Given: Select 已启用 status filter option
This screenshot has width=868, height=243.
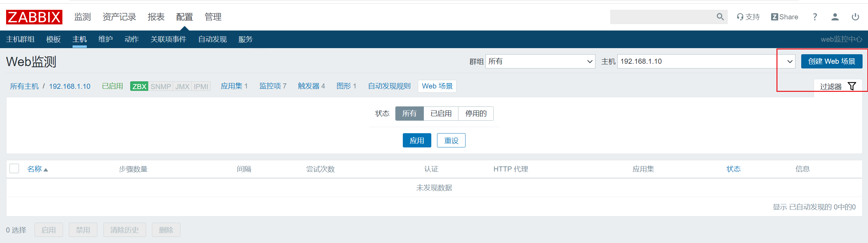Looking at the screenshot, I should pyautogui.click(x=441, y=114).
